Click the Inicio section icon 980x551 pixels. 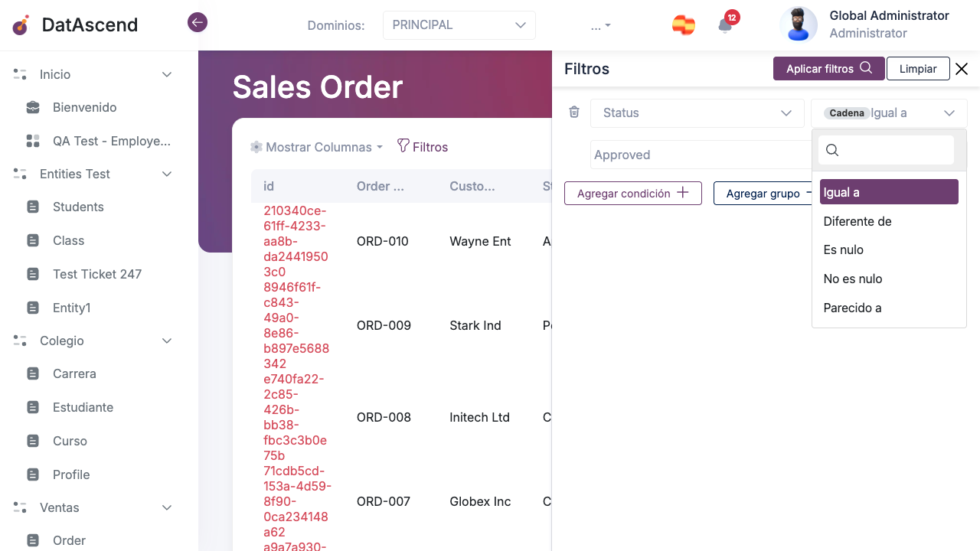pos(20,74)
